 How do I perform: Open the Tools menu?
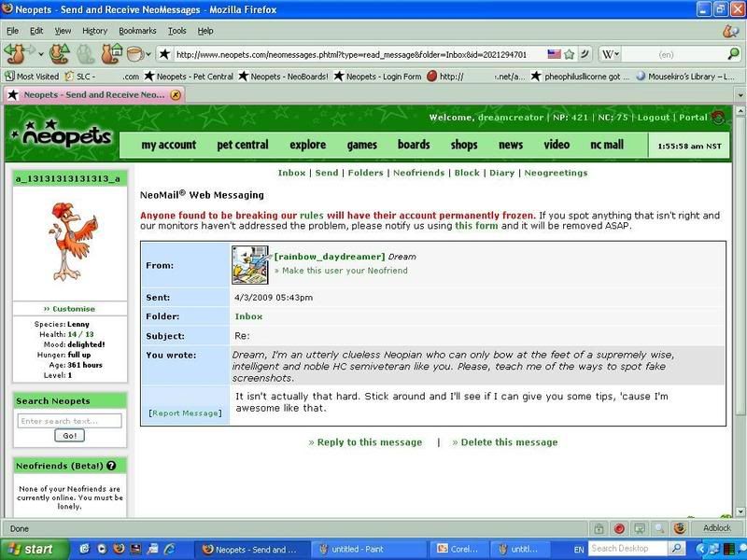tap(176, 31)
